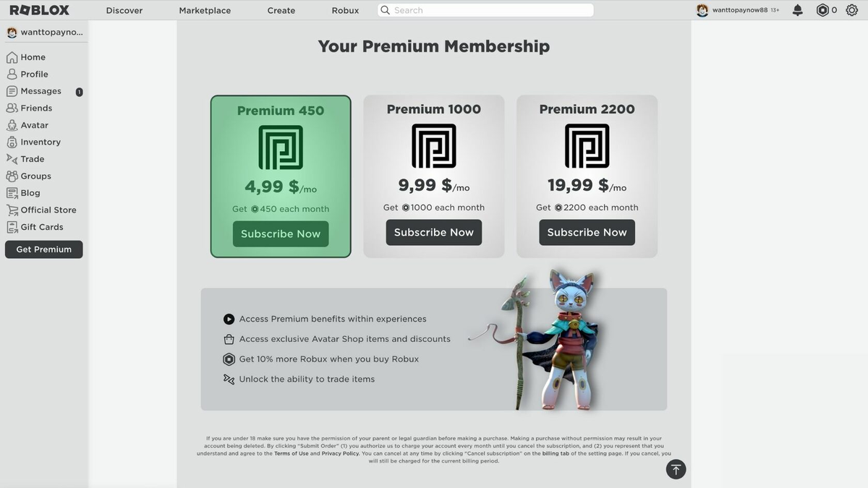
Task: Open the Marketplace tab
Action: click(205, 10)
